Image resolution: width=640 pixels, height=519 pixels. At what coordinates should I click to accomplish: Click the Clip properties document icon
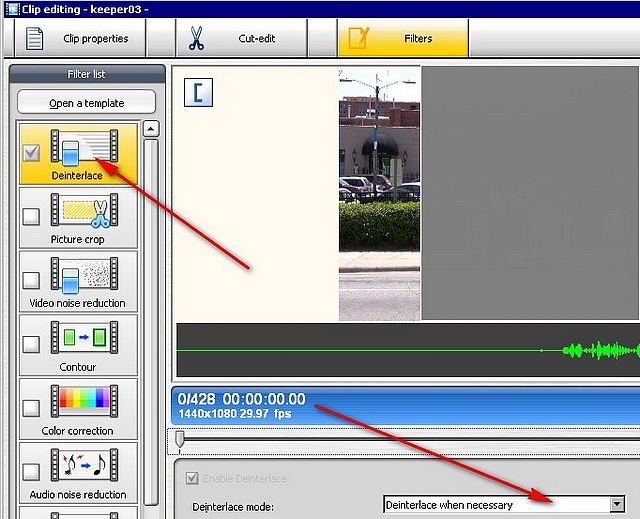click(x=34, y=38)
